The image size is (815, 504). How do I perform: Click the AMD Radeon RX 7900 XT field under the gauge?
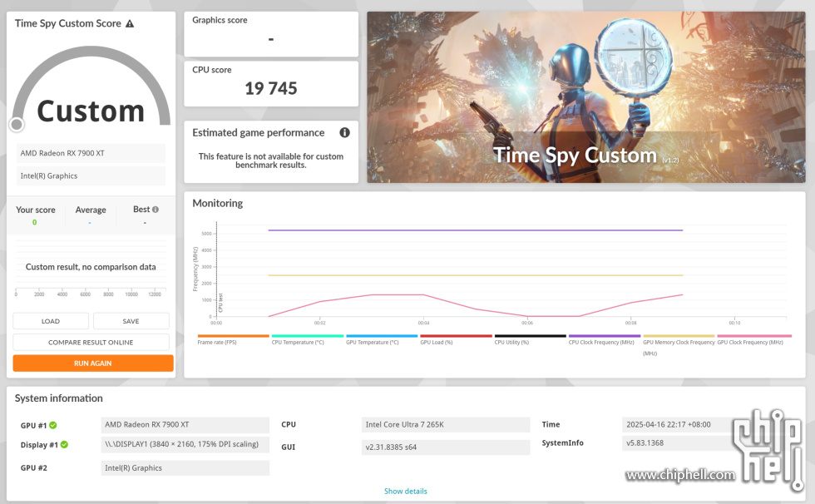tap(91, 153)
